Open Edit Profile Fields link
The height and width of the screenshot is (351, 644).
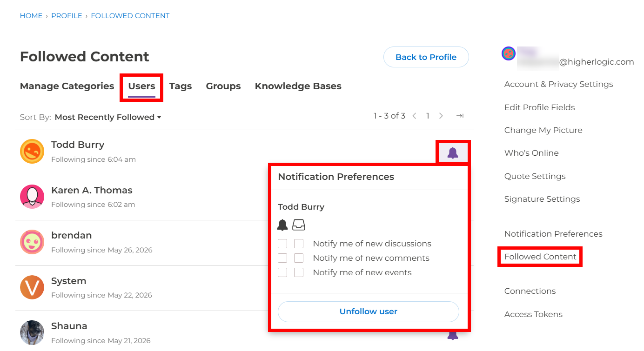pos(540,107)
